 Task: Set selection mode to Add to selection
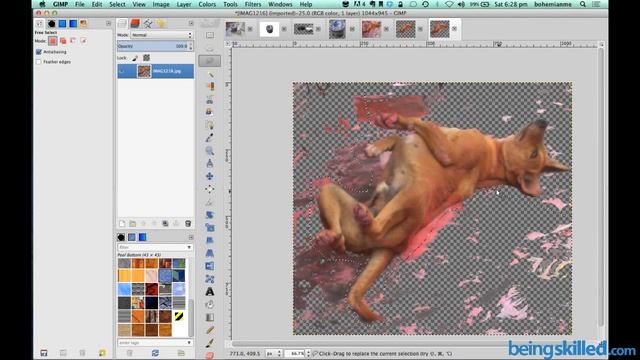tap(63, 41)
